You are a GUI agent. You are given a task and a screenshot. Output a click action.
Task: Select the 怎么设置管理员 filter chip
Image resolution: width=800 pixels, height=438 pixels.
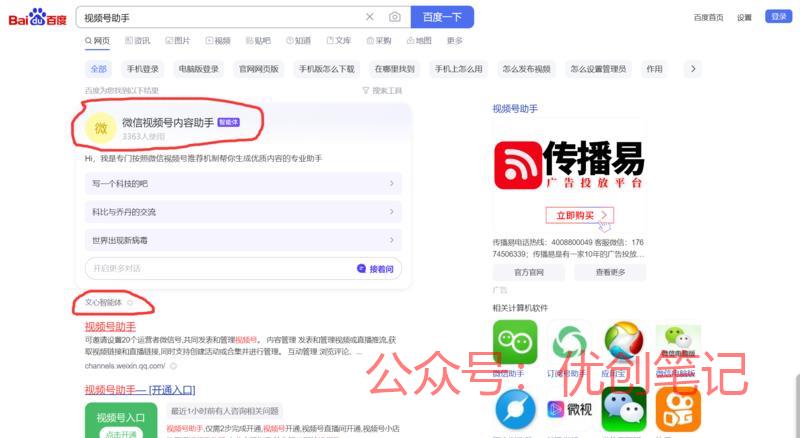pyautogui.click(x=598, y=69)
